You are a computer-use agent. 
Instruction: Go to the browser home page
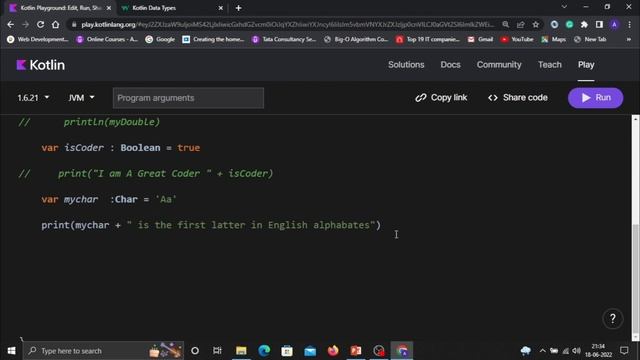tap(55, 24)
